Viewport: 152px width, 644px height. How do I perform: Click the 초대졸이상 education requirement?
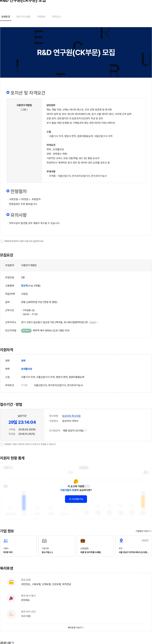(27, 369)
